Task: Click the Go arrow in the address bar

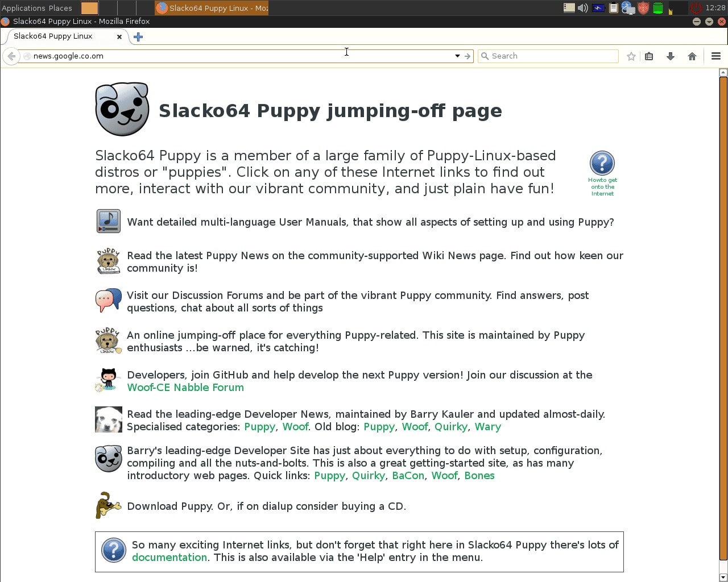Action: tap(468, 56)
